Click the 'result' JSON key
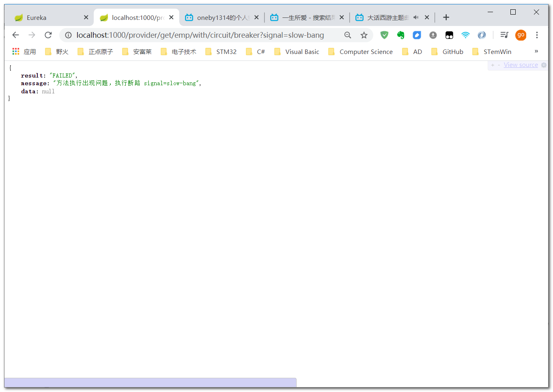The width and height of the screenshot is (553, 392). 32,75
